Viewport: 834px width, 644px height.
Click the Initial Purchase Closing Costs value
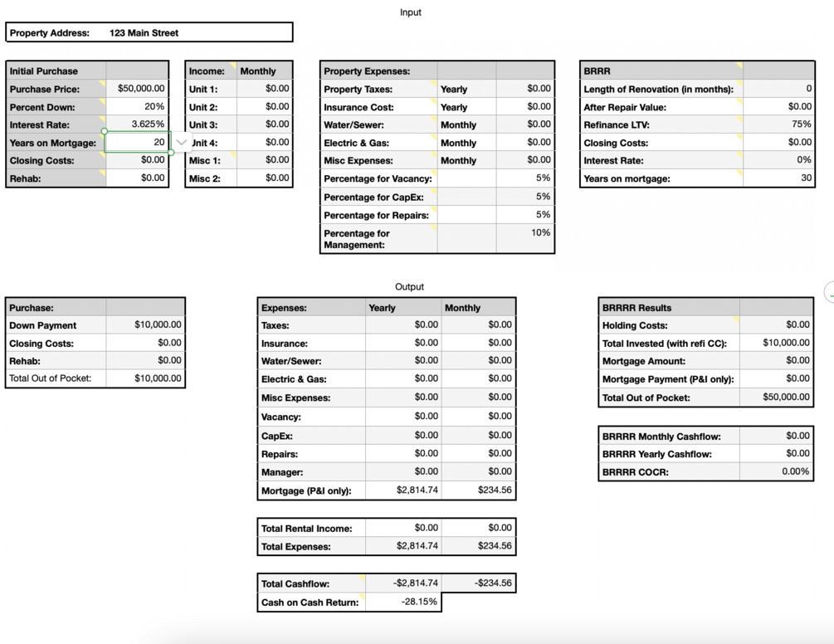pos(137,160)
